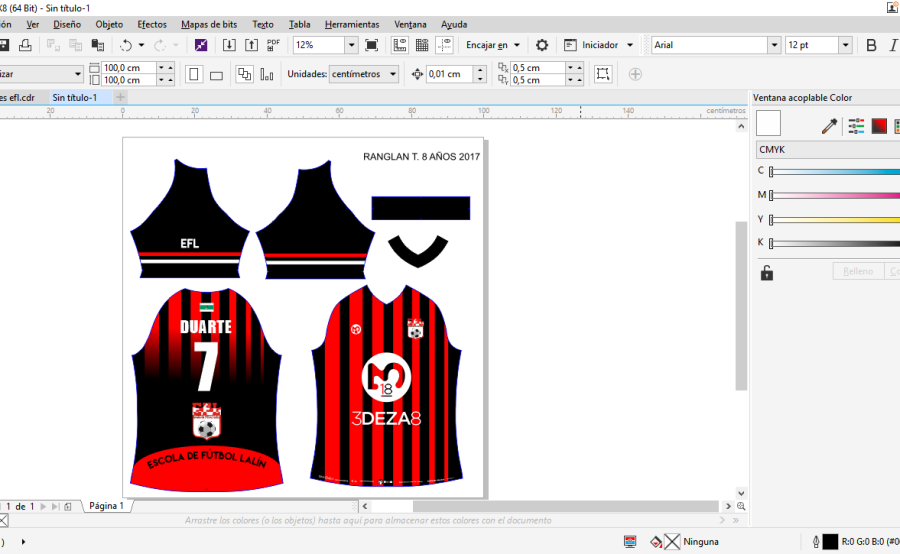Switch to the Sin título-1 document tab

pyautogui.click(x=74, y=97)
